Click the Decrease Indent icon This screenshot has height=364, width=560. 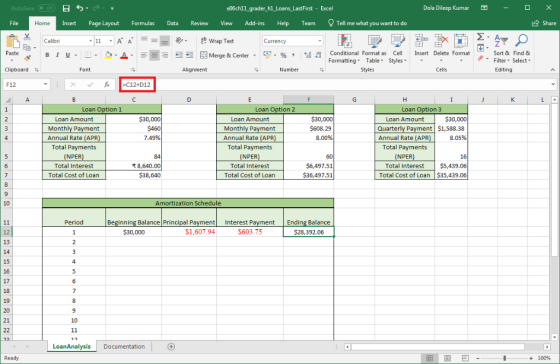179,55
